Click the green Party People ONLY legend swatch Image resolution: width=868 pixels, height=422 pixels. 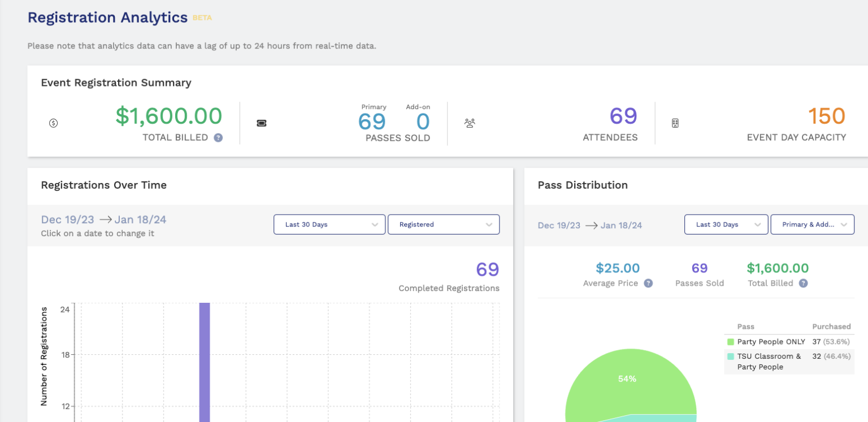click(730, 341)
